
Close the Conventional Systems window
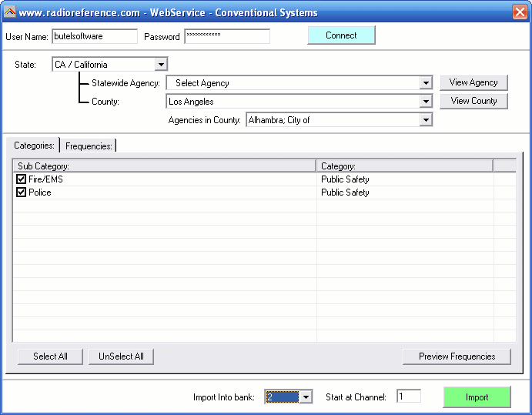tap(520, 12)
